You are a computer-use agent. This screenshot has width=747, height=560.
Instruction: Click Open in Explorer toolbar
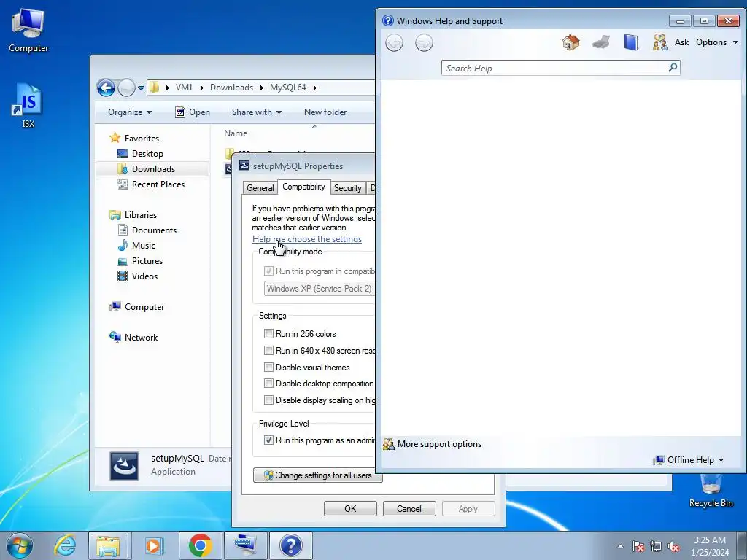tap(193, 112)
